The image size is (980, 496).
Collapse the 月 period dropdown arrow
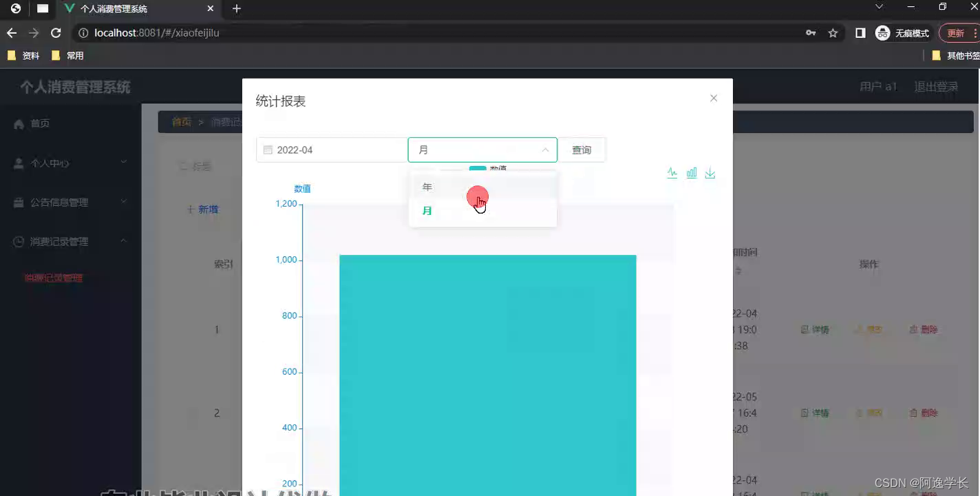[545, 149]
